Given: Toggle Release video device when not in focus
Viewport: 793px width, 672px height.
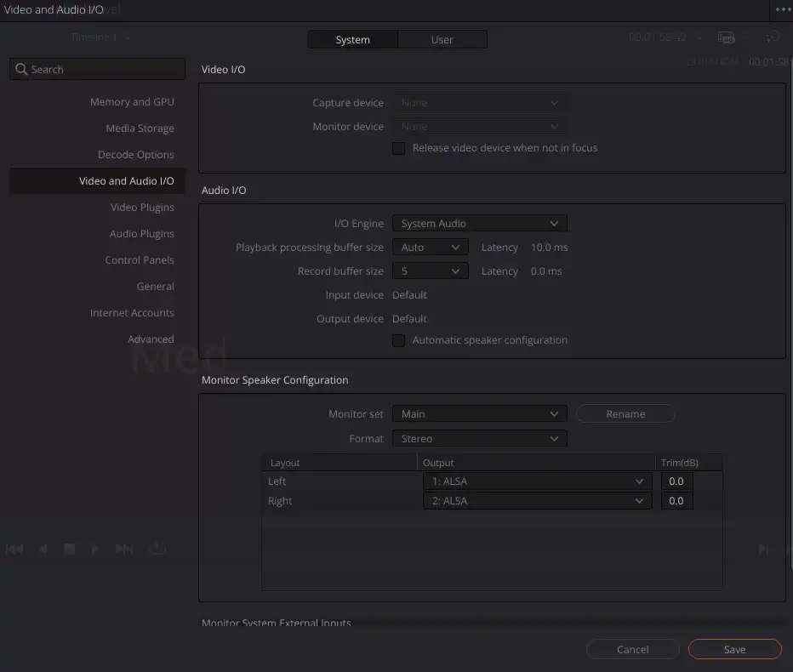Looking at the screenshot, I should (x=398, y=148).
